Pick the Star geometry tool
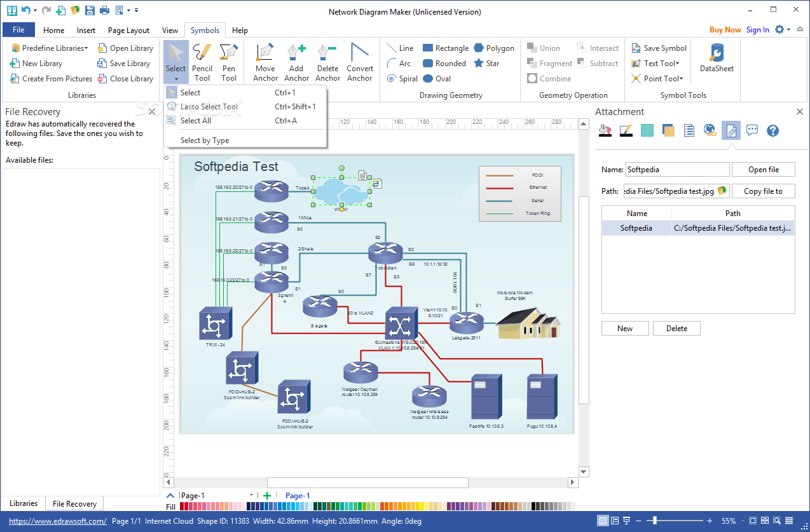Screen dimensions: 810x532 (x=486, y=63)
